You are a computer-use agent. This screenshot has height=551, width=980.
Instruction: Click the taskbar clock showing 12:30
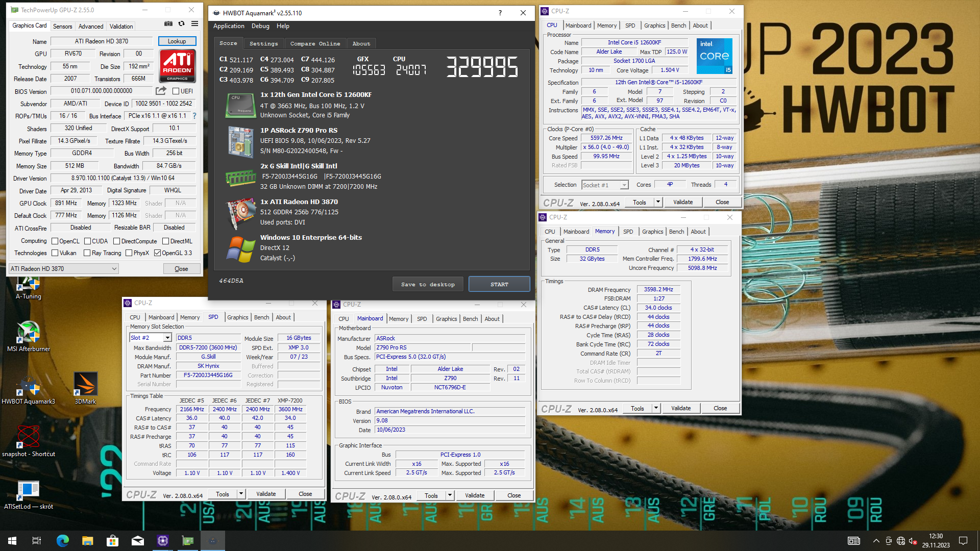click(936, 541)
